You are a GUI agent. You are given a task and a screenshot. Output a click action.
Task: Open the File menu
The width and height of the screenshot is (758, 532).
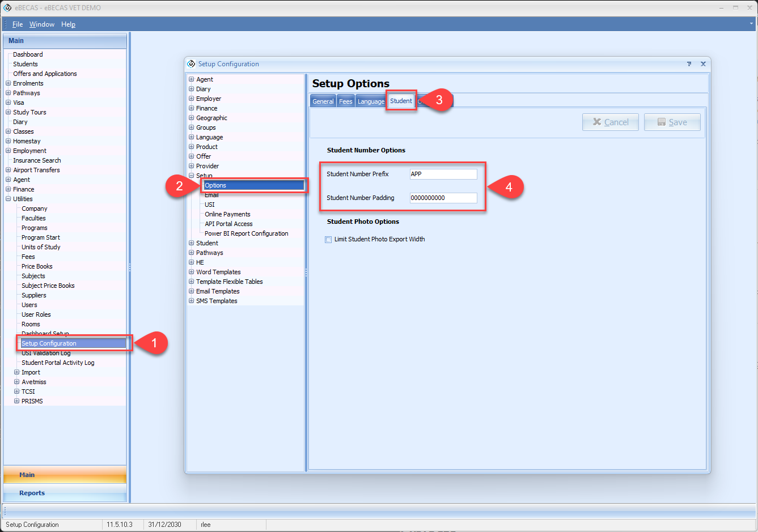(x=18, y=24)
